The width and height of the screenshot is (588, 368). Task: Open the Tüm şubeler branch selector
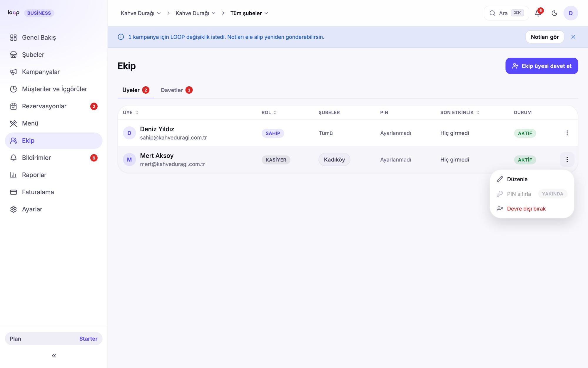tap(249, 13)
